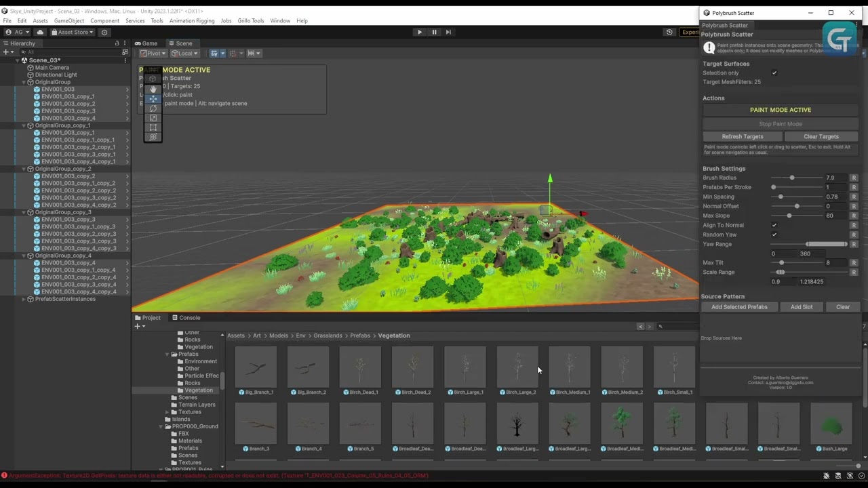This screenshot has height=488, width=868.
Task: Click Stop Paint Mode button
Action: (x=781, y=124)
